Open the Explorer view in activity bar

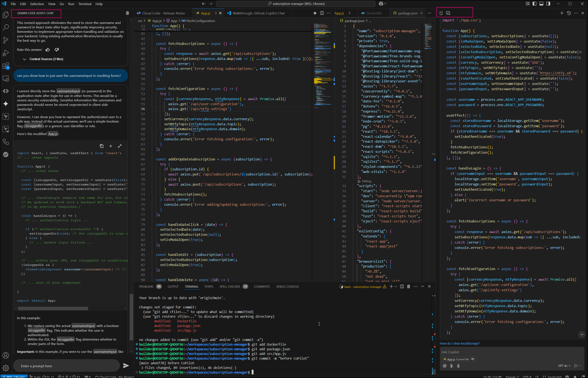point(6,15)
